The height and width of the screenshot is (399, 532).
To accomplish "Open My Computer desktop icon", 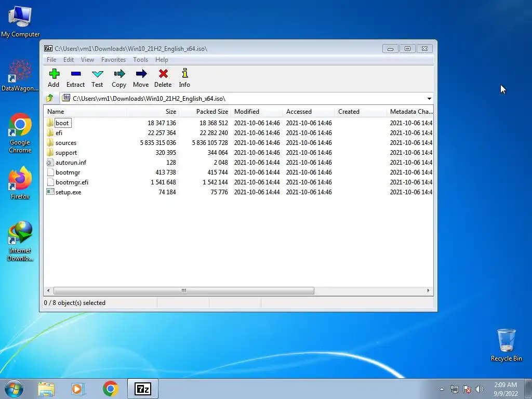I will [20, 21].
